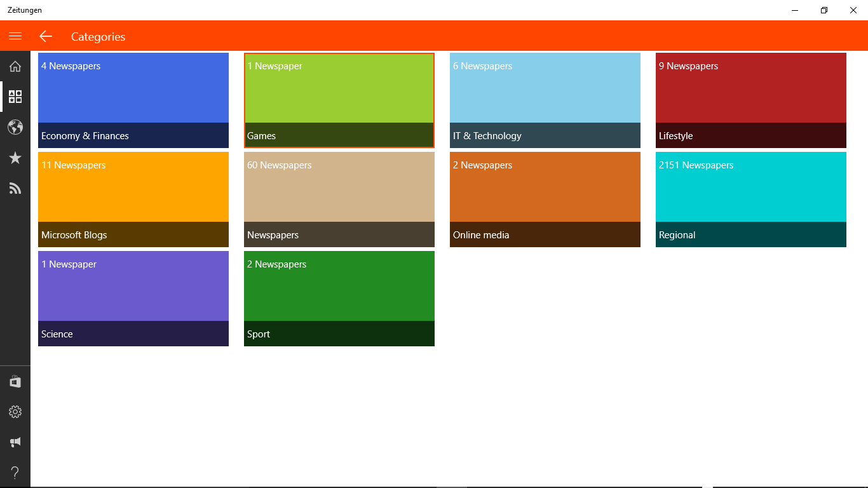This screenshot has height=488, width=868.
Task: Open Favorites via the star icon
Action: [x=15, y=158]
